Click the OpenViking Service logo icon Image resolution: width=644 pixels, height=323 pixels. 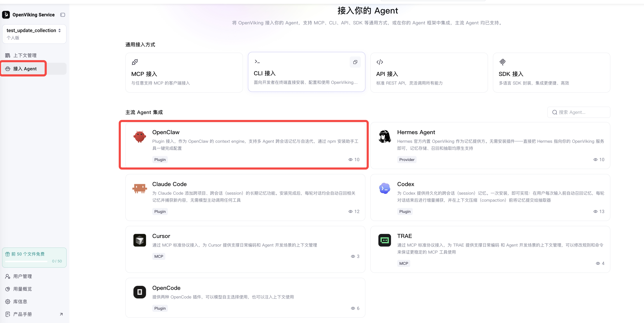point(6,15)
